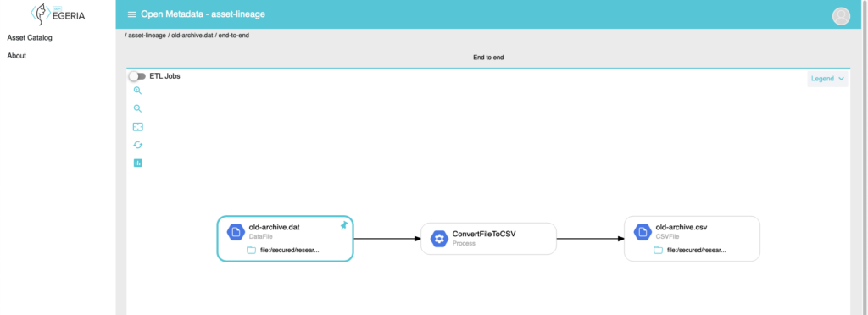The height and width of the screenshot is (315, 868).
Task: Click the file icon of old-archive.csv
Action: 643,232
